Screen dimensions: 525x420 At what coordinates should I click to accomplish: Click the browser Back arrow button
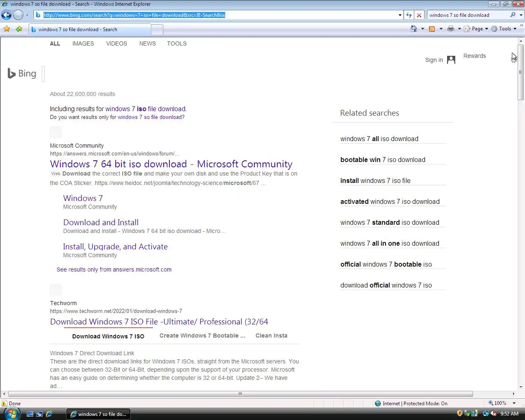pos(6,15)
